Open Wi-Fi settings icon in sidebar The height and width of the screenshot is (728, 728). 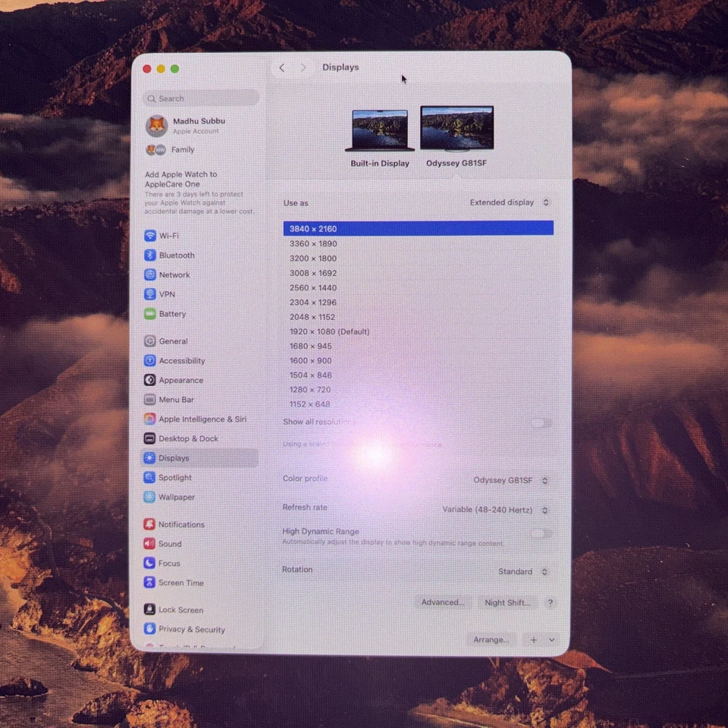pos(150,236)
